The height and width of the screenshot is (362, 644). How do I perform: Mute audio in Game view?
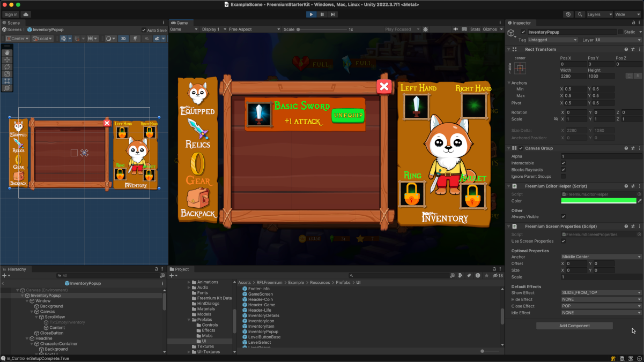(456, 29)
